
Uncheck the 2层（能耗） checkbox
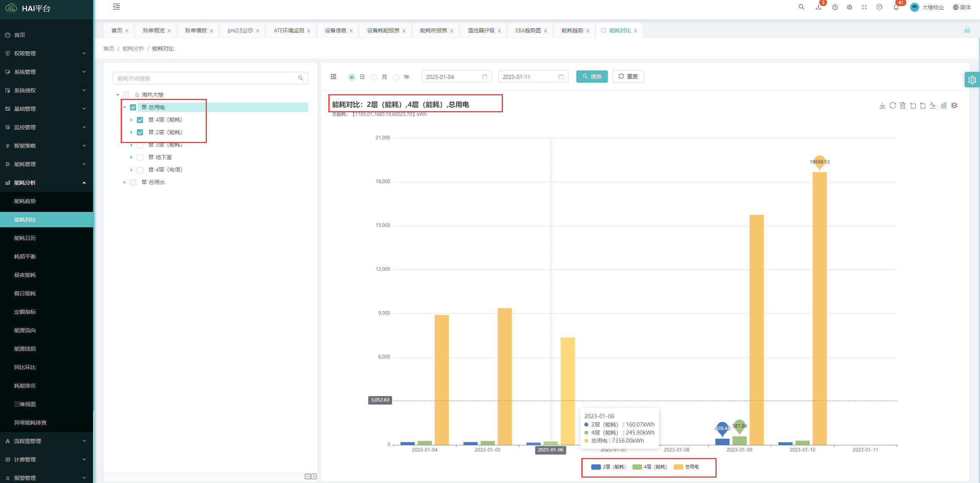140,132
